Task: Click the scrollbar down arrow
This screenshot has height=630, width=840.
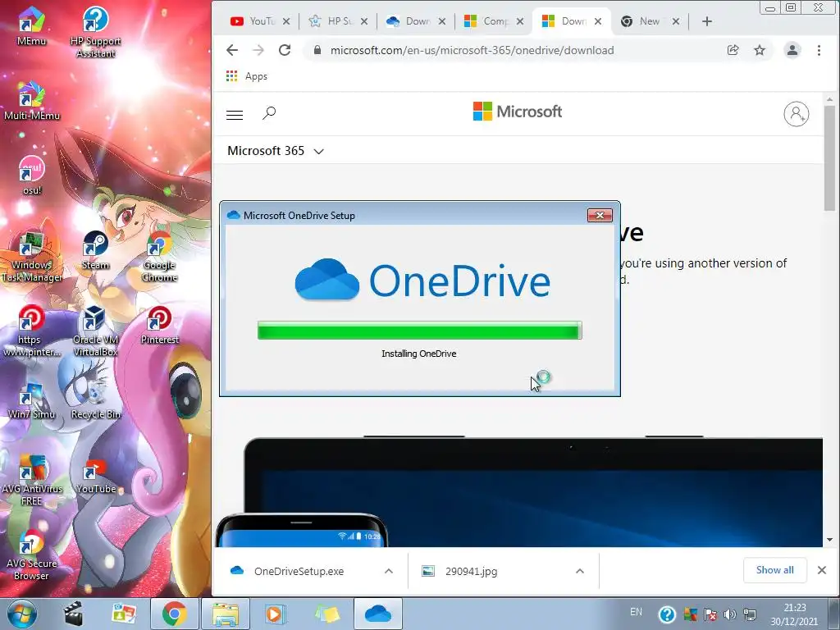Action: pyautogui.click(x=829, y=540)
